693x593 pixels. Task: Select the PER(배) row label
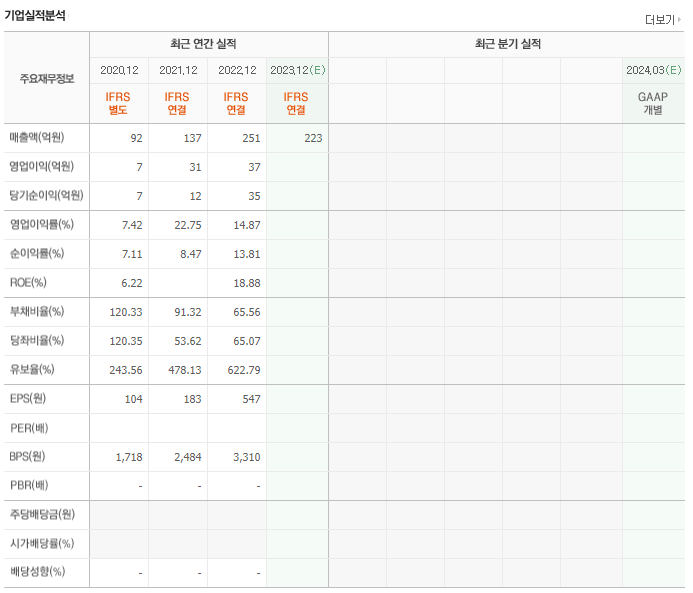click(x=29, y=428)
